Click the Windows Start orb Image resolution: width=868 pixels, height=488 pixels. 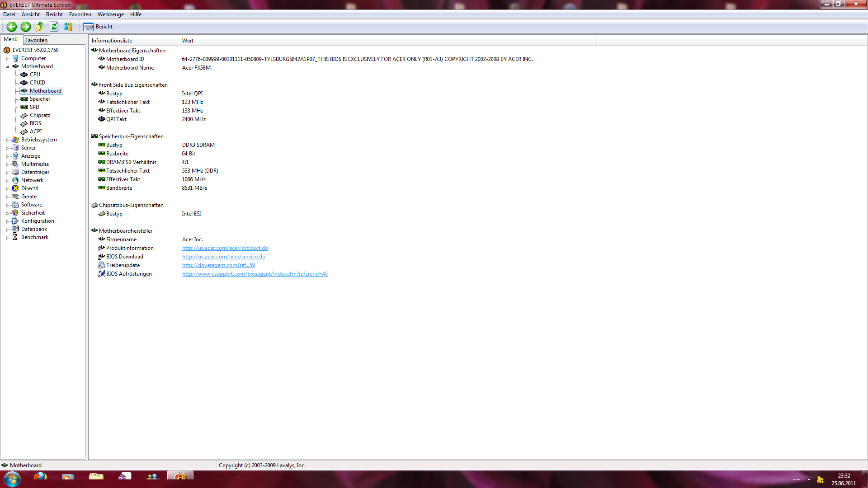point(12,479)
